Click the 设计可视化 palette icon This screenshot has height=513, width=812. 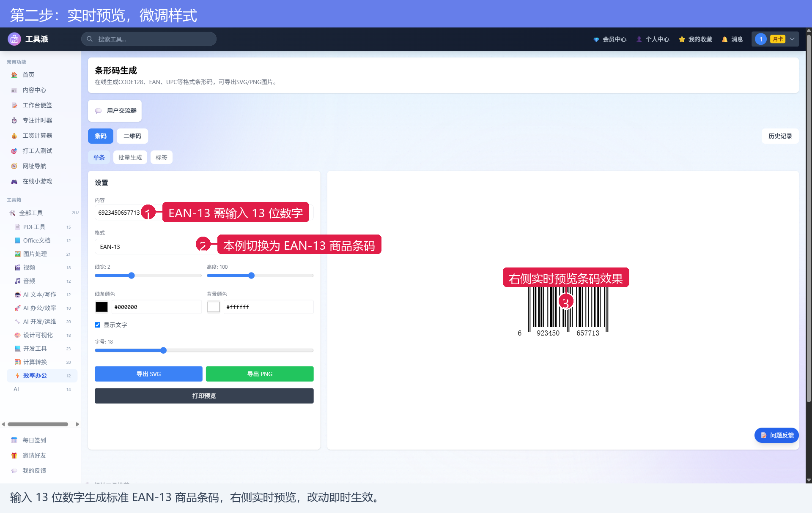click(17, 335)
